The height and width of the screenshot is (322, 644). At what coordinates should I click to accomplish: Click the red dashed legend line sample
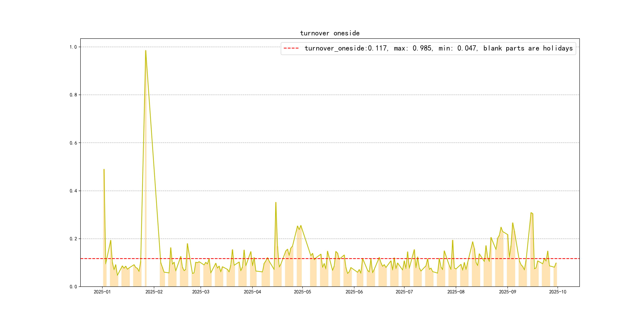coord(291,48)
